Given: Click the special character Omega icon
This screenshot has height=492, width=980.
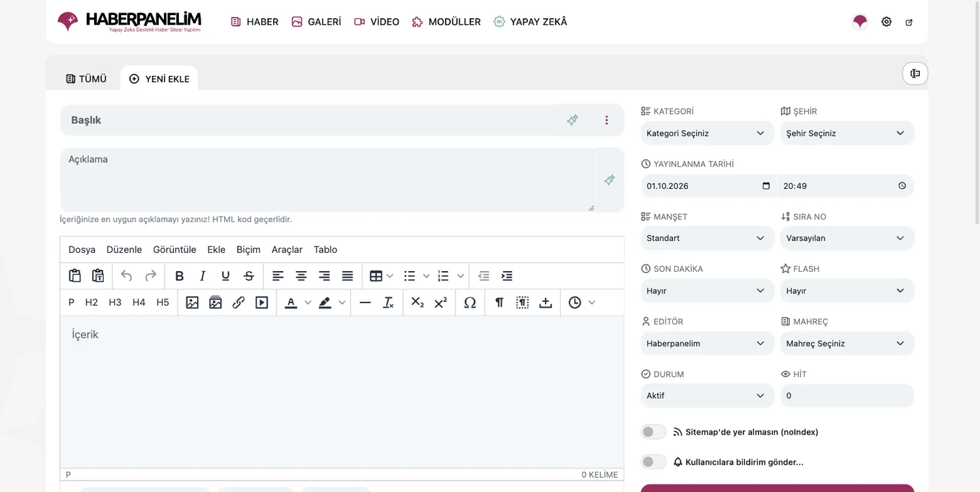Looking at the screenshot, I should click(470, 303).
